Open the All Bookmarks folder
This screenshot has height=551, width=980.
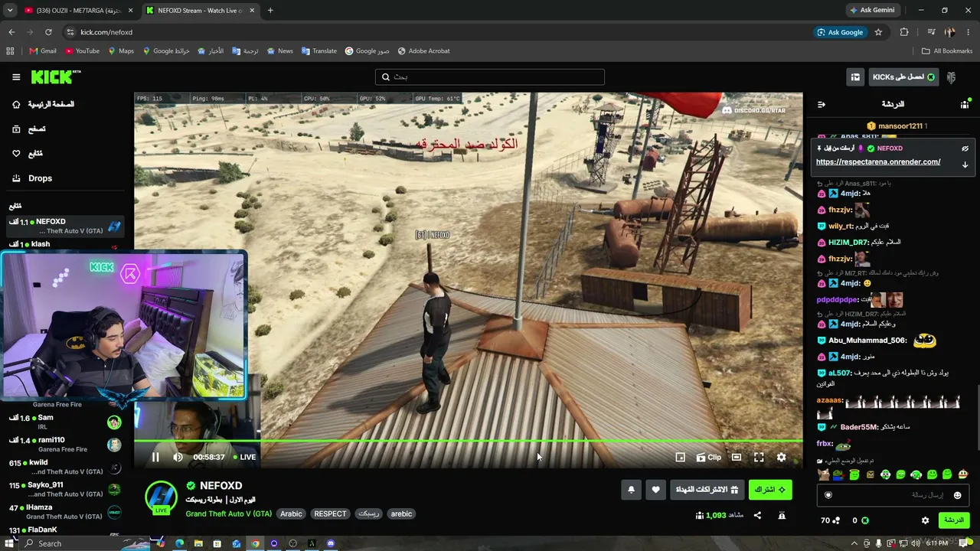947,51
